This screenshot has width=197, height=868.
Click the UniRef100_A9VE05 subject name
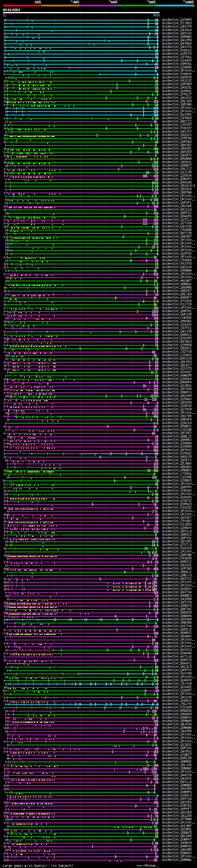click(177, 78)
